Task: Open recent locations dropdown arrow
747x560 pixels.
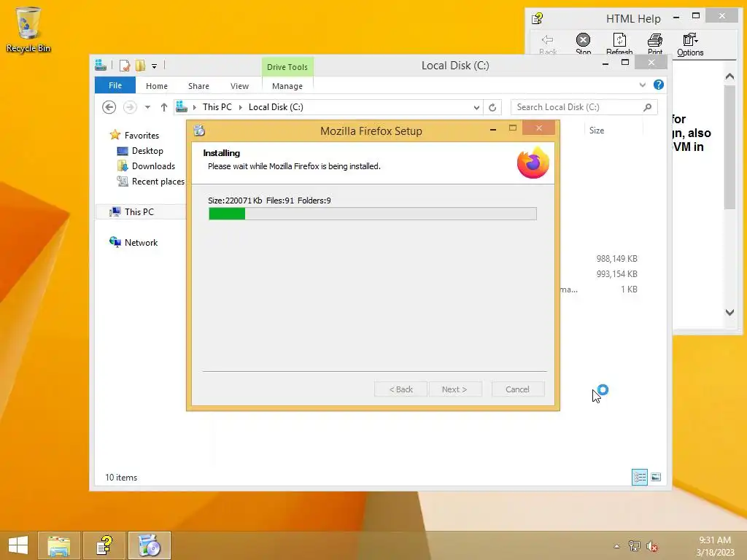Action: (x=147, y=107)
